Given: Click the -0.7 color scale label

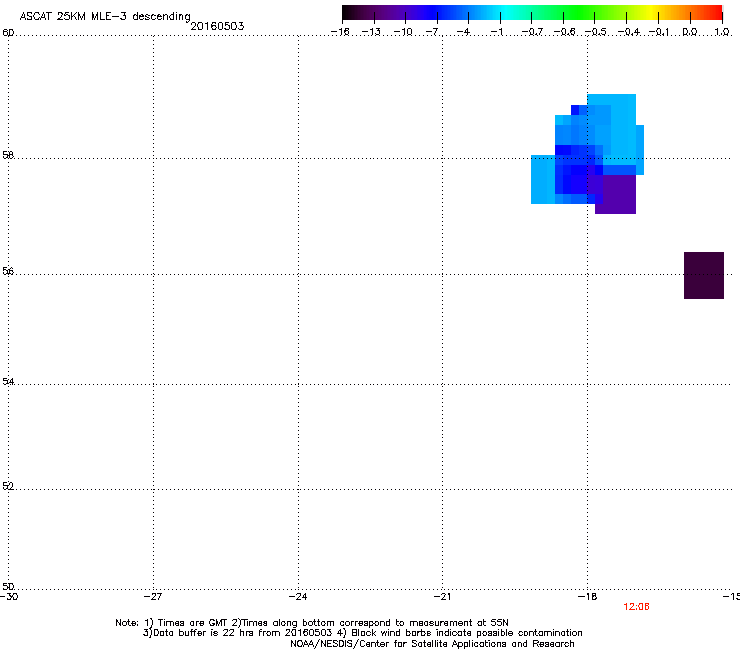Looking at the screenshot, I should [x=532, y=32].
